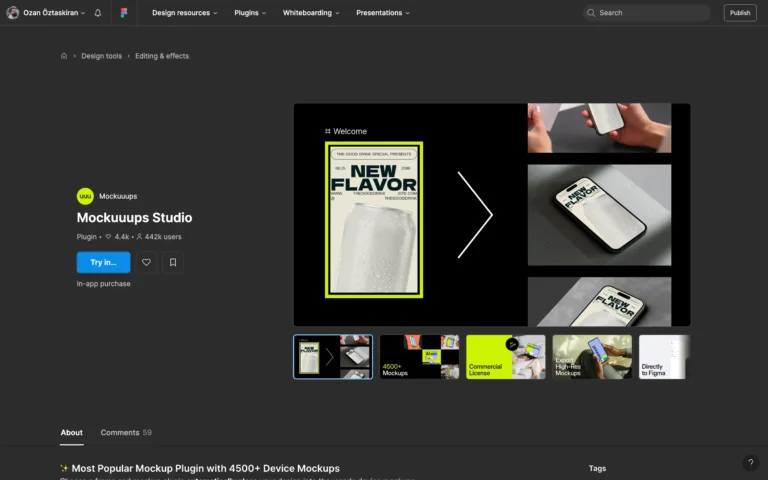
Task: Click the user profile avatar picture
Action: [13, 13]
